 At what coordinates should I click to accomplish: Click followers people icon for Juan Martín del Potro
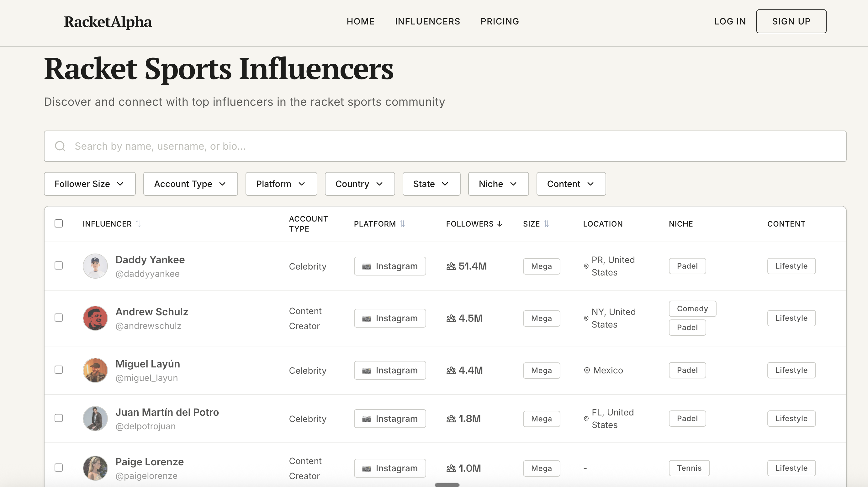pyautogui.click(x=451, y=419)
